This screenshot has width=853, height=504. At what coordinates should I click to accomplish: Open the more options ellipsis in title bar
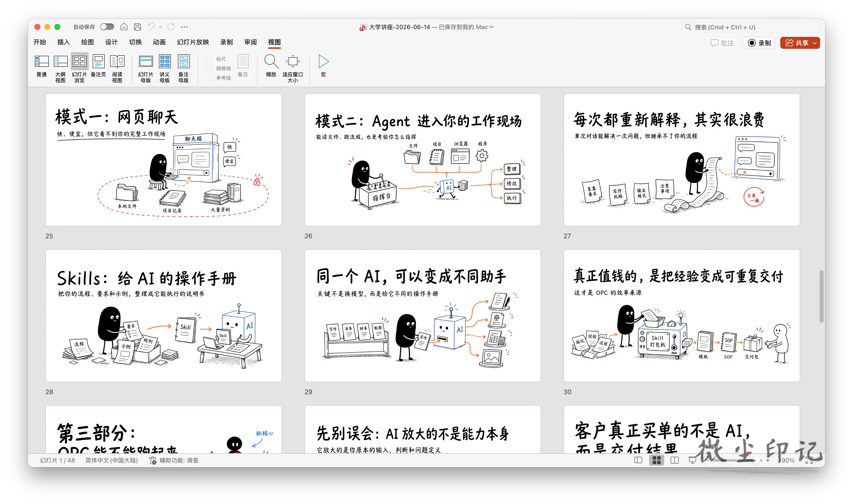[x=184, y=27]
